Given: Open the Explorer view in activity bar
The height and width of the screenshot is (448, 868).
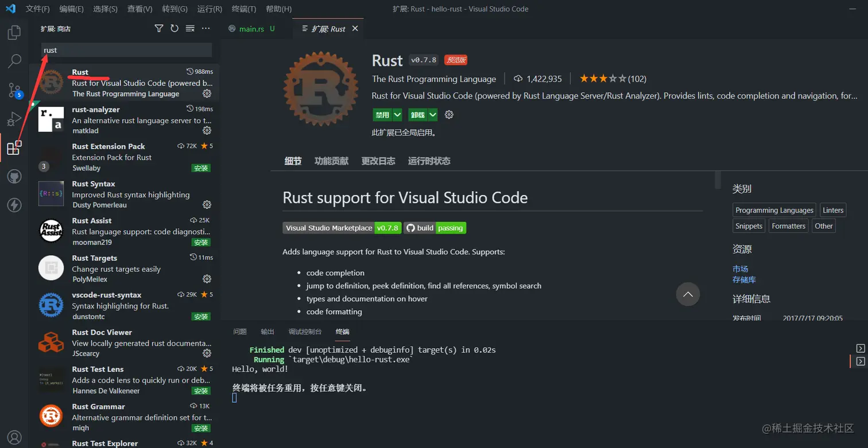Looking at the screenshot, I should 14,32.
